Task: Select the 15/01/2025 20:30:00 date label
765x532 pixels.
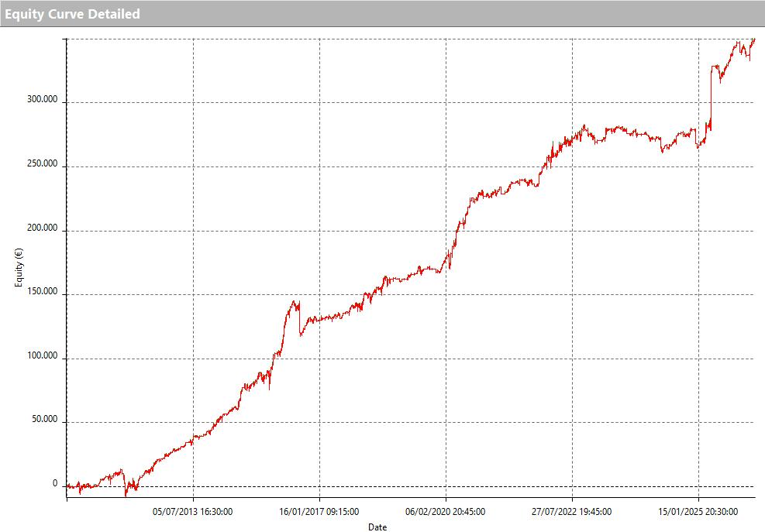Action: (x=698, y=511)
